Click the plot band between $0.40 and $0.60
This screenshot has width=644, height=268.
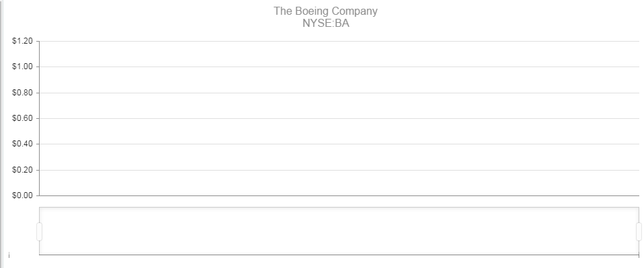tap(339, 132)
